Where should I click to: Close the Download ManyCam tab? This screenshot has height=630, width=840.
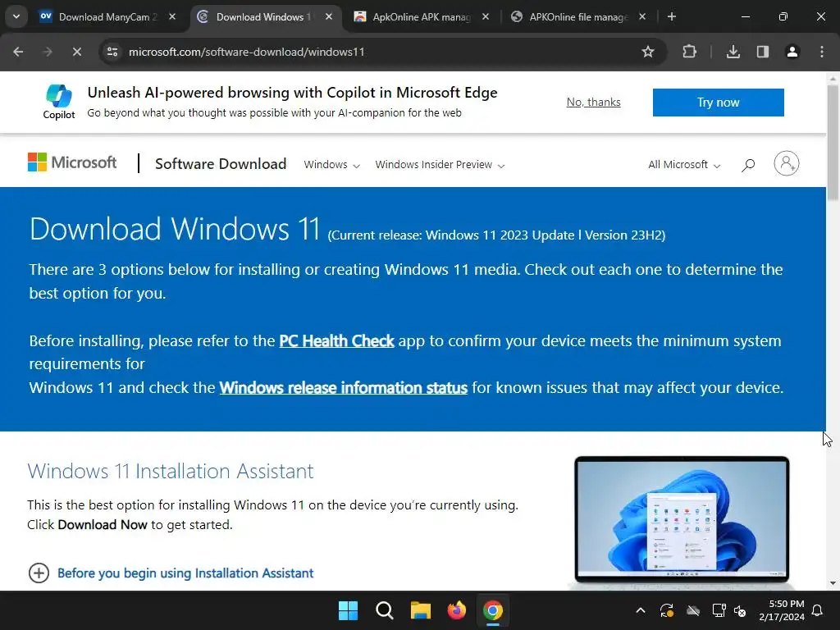pos(172,17)
